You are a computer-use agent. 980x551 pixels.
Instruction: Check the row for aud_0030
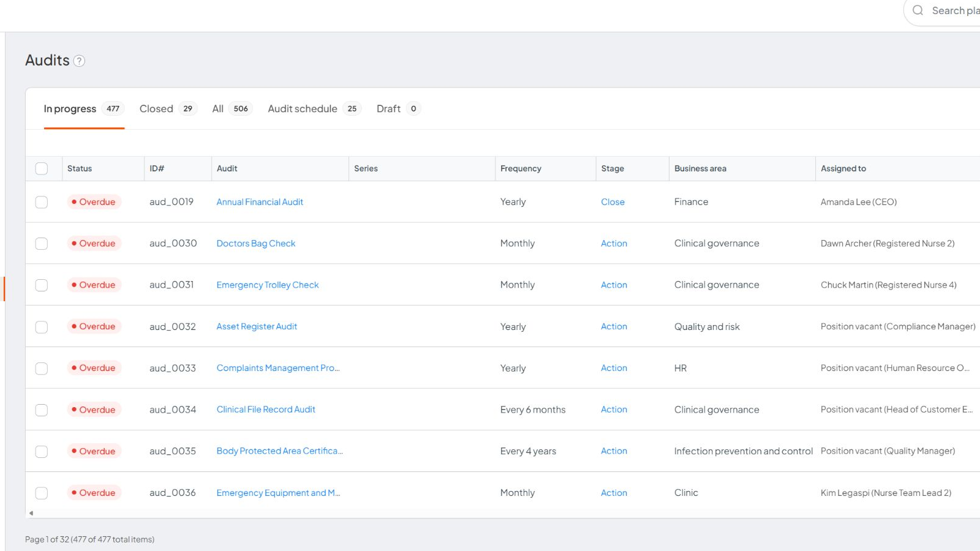(x=42, y=244)
